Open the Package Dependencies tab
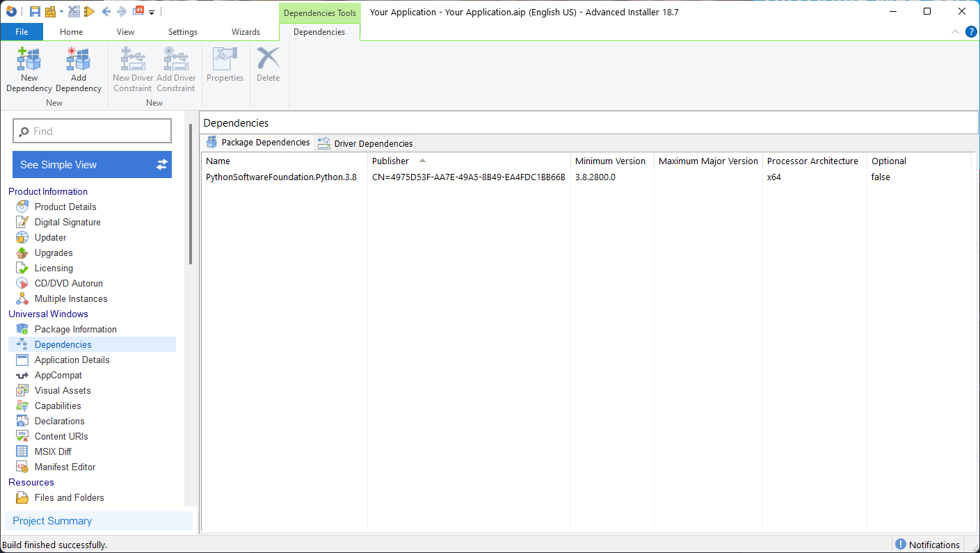 pos(258,143)
